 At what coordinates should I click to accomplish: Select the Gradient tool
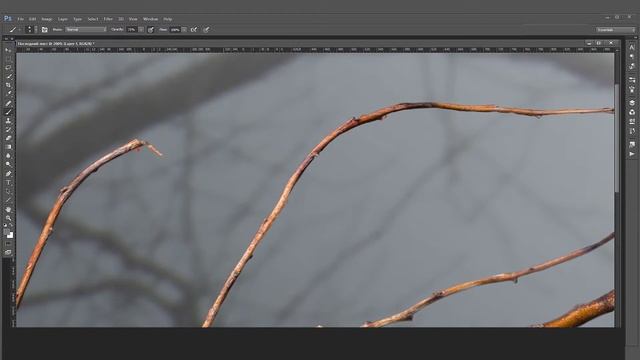coord(8,147)
